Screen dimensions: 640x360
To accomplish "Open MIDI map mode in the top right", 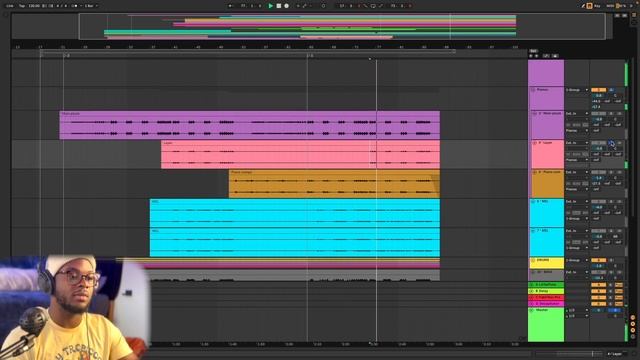I will tap(610, 6).
